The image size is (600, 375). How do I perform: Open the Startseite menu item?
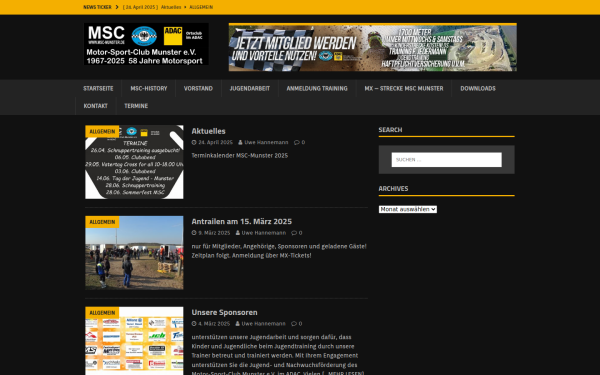pos(98,88)
